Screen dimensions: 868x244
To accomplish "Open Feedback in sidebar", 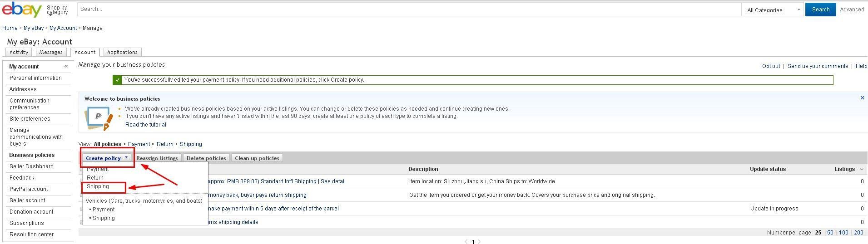I will (22, 178).
